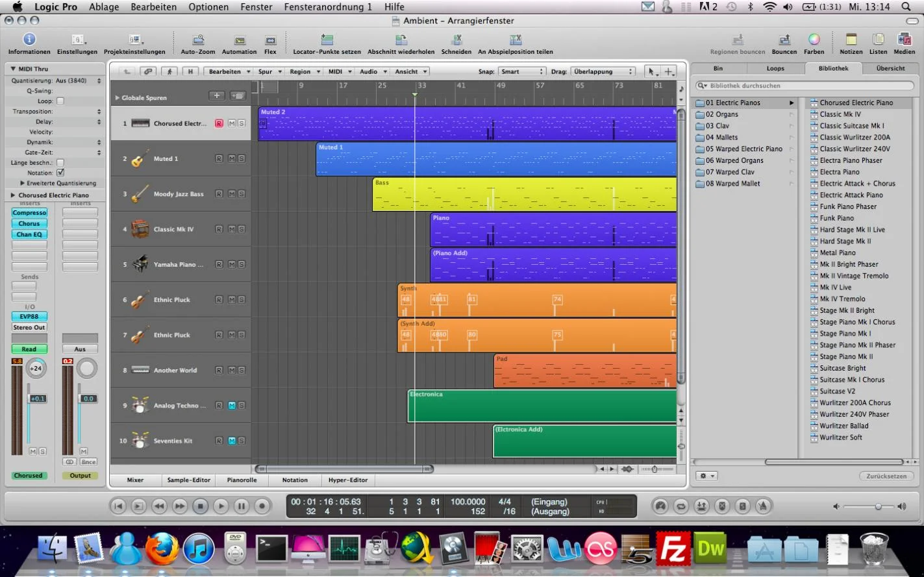Enable the Loop checkbox
The height and width of the screenshot is (577, 924).
click(x=60, y=101)
